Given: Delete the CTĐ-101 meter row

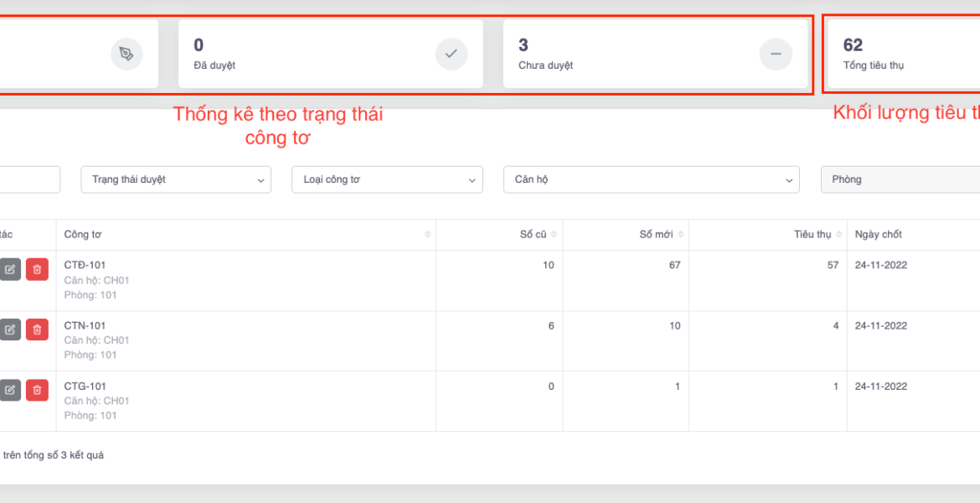Looking at the screenshot, I should click(37, 269).
